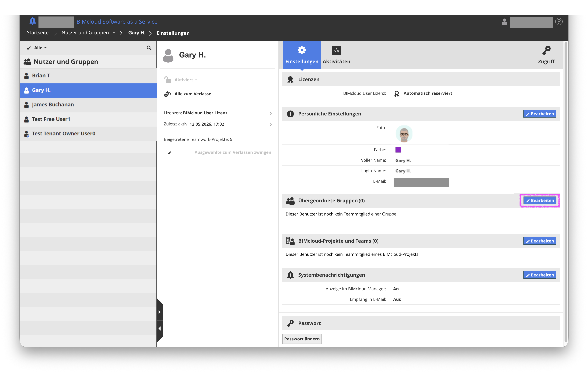Switch to the Aktivitäten tab
This screenshot has width=588, height=373.
pyautogui.click(x=337, y=55)
